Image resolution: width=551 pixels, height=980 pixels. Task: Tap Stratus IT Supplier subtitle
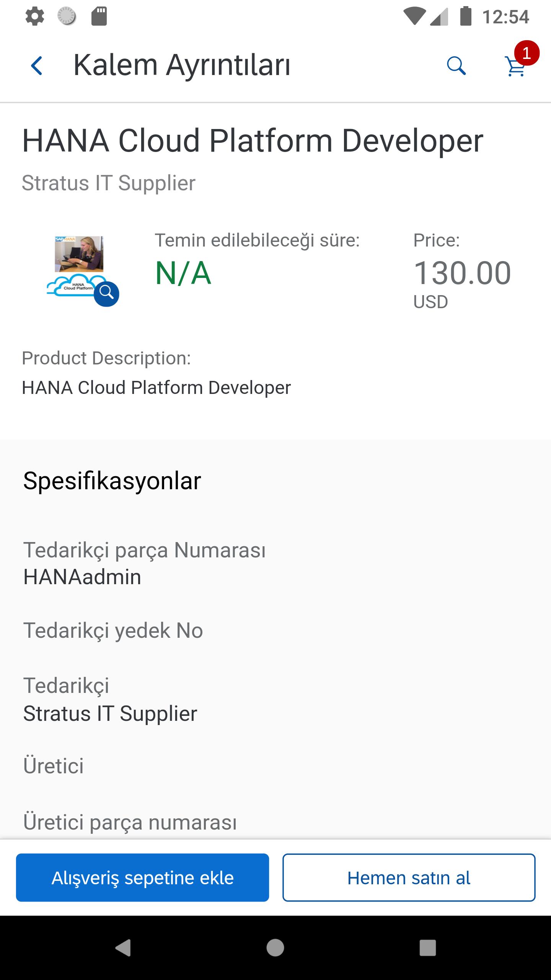coord(109,183)
